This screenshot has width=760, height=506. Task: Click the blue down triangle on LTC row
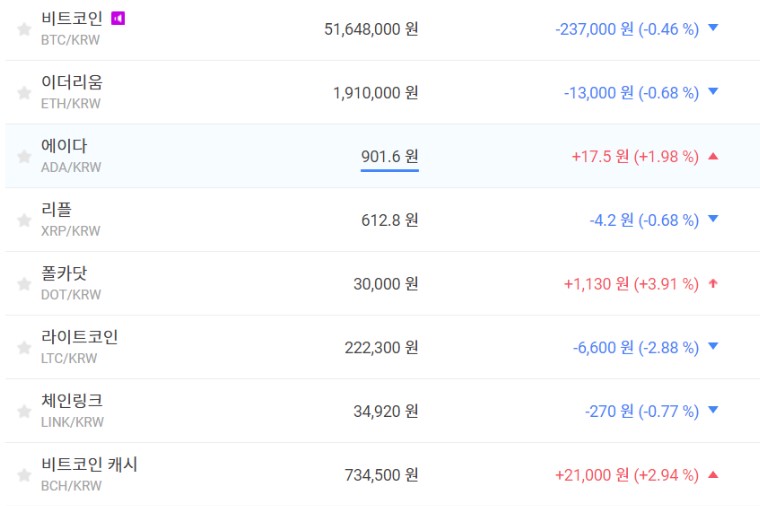click(x=713, y=347)
